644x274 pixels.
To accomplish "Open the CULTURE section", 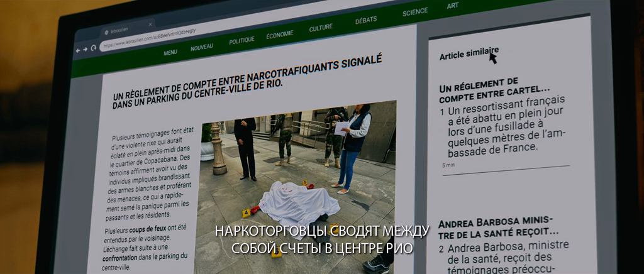I will 321,28.
